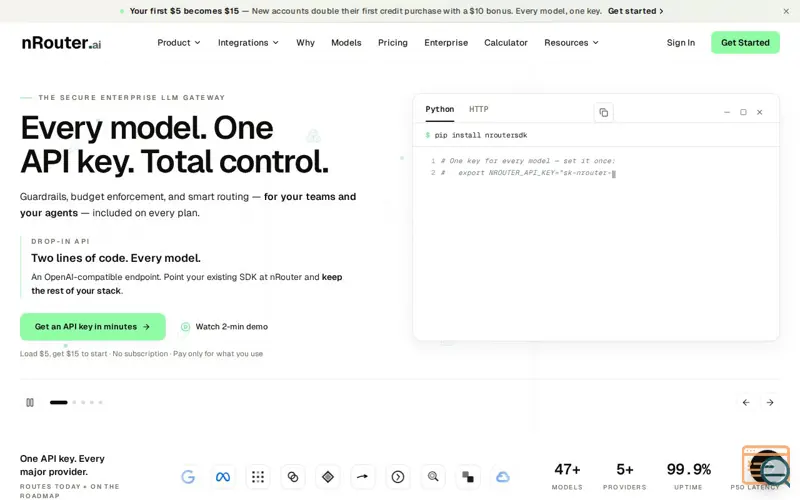This screenshot has width=800, height=500.
Task: Click the Google provider logo
Action: pyautogui.click(x=188, y=477)
